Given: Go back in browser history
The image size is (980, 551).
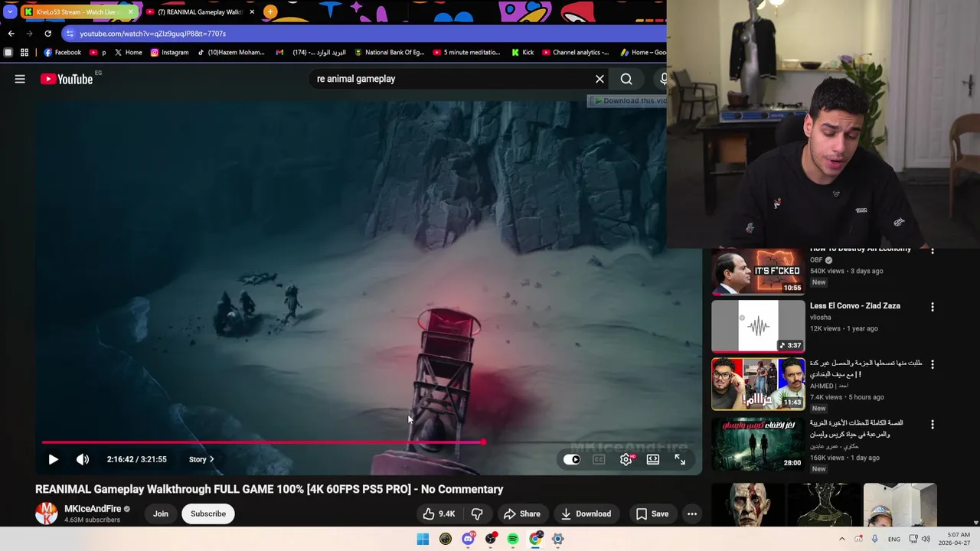Looking at the screenshot, I should click(11, 34).
